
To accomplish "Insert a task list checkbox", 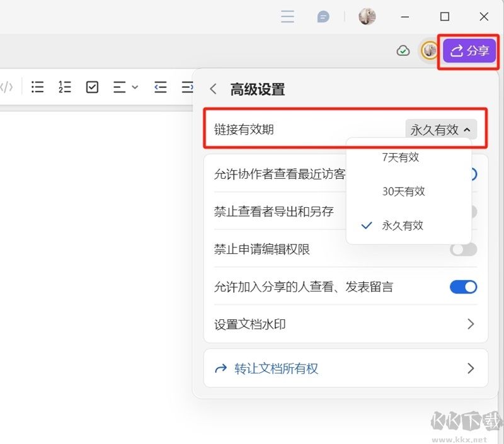I will pyautogui.click(x=91, y=87).
